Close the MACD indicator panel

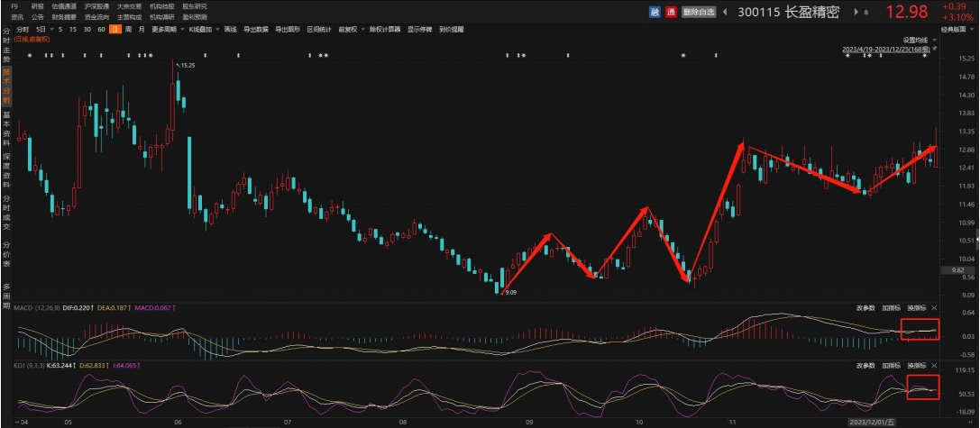coord(934,307)
